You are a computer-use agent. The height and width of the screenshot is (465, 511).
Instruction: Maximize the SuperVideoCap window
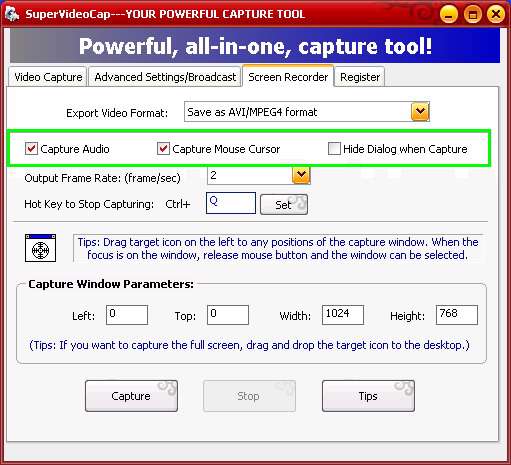point(472,14)
